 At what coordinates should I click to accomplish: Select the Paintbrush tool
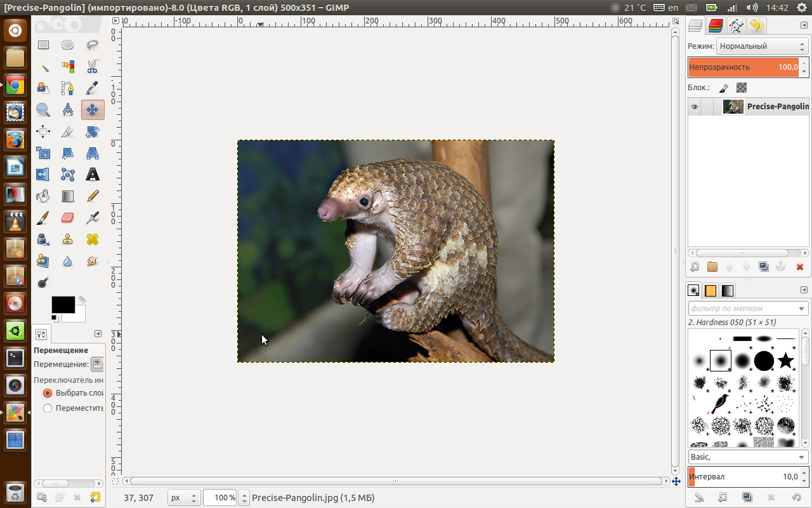click(43, 218)
